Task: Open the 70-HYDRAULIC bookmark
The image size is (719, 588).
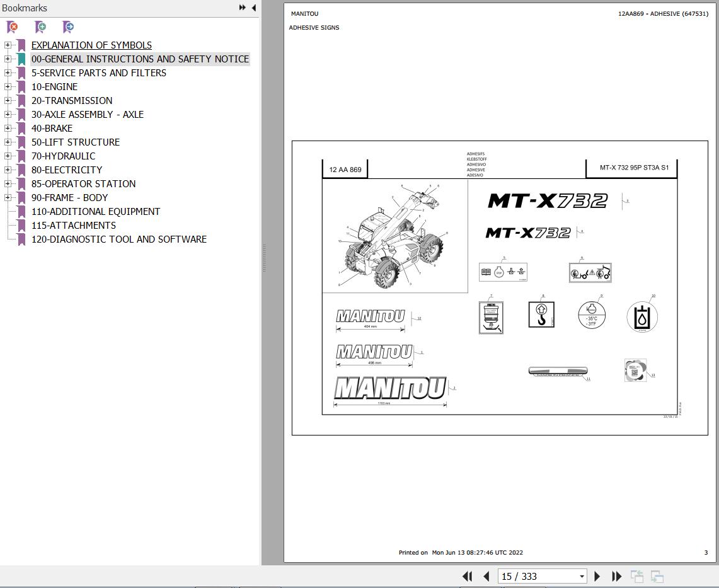Action: [x=63, y=156]
